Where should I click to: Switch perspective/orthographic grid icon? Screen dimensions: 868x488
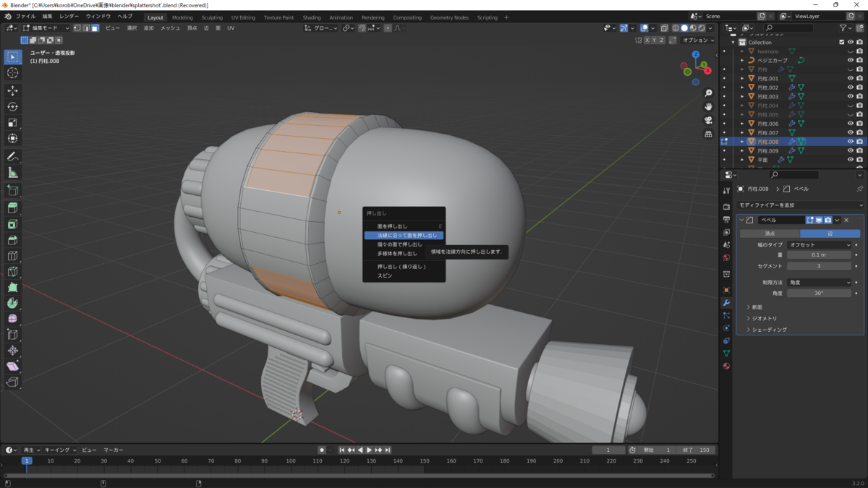point(708,134)
